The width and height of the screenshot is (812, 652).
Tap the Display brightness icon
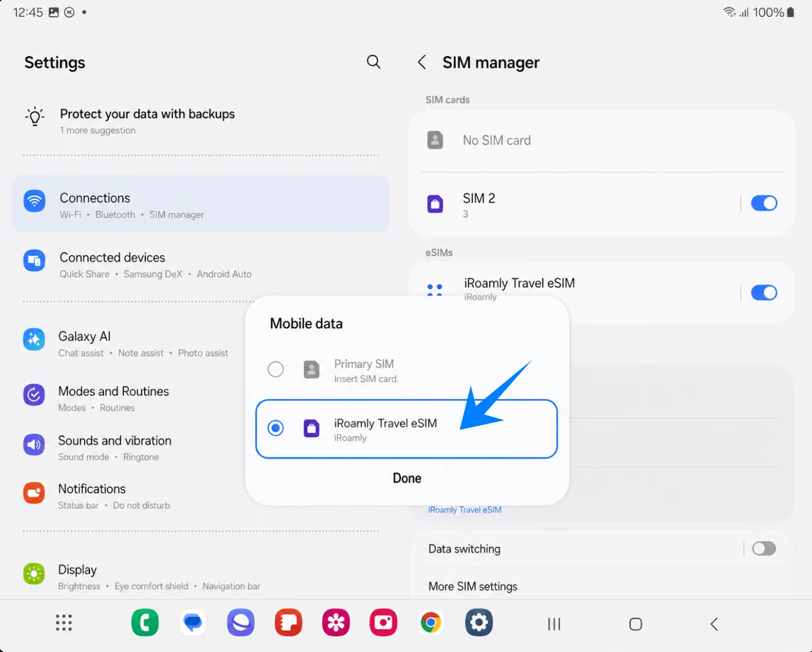pos(34,574)
